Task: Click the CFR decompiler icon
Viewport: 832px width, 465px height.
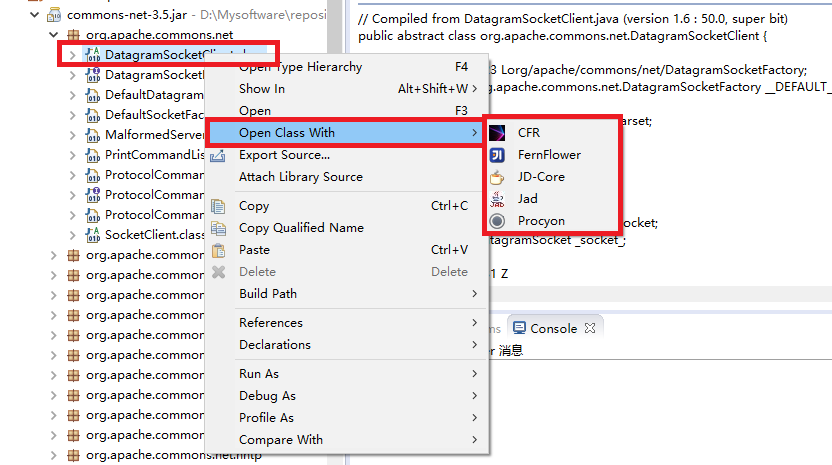Action: tap(497, 133)
